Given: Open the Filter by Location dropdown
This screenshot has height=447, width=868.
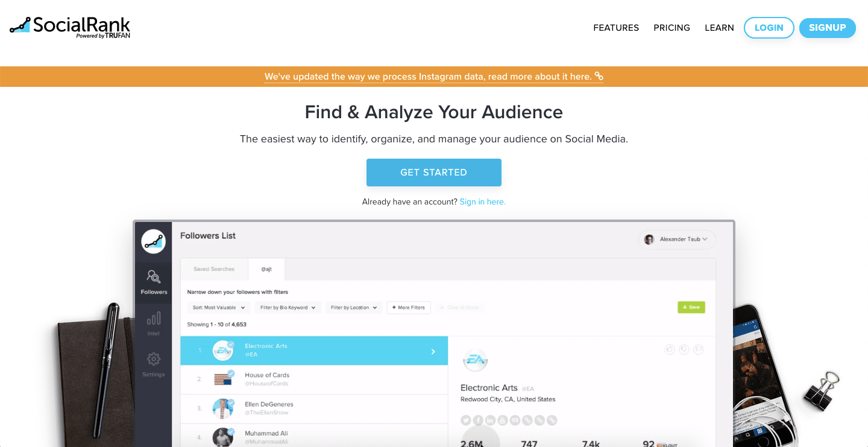Looking at the screenshot, I should tap(354, 308).
